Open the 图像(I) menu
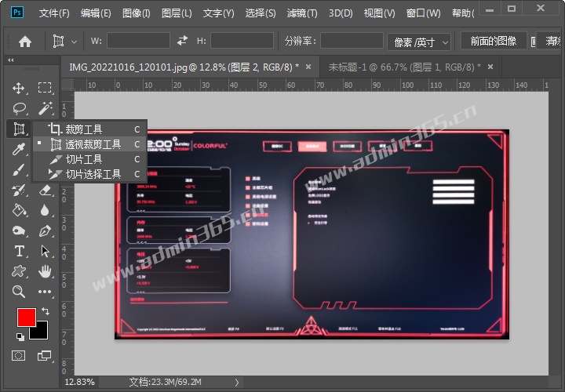 [137, 13]
